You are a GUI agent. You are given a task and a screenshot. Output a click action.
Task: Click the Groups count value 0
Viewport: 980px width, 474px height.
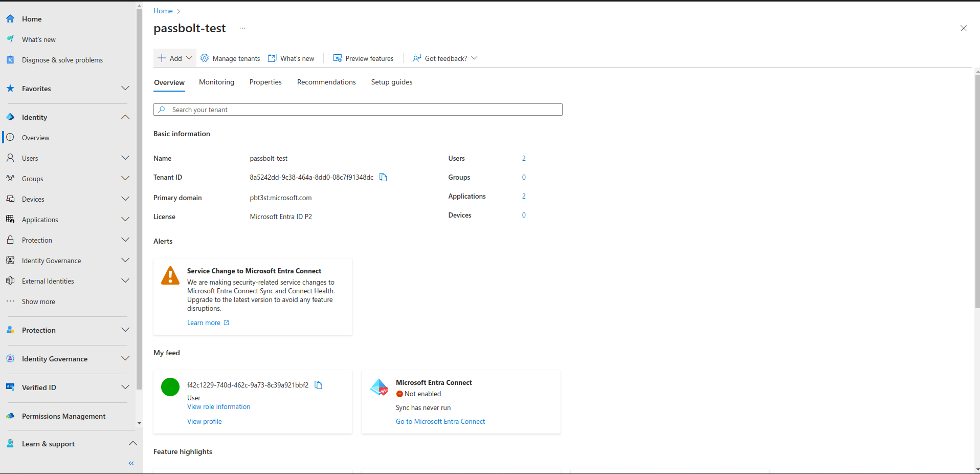coord(524,178)
